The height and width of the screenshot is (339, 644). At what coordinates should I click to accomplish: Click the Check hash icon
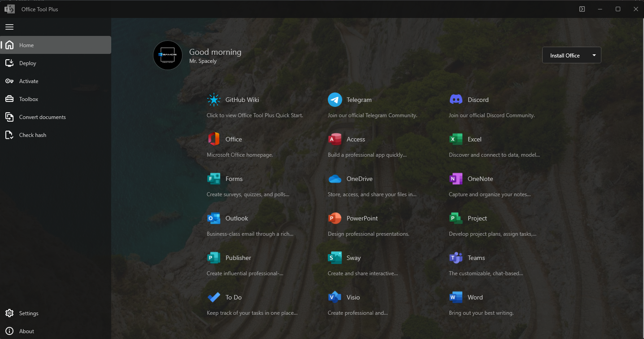pyautogui.click(x=9, y=135)
